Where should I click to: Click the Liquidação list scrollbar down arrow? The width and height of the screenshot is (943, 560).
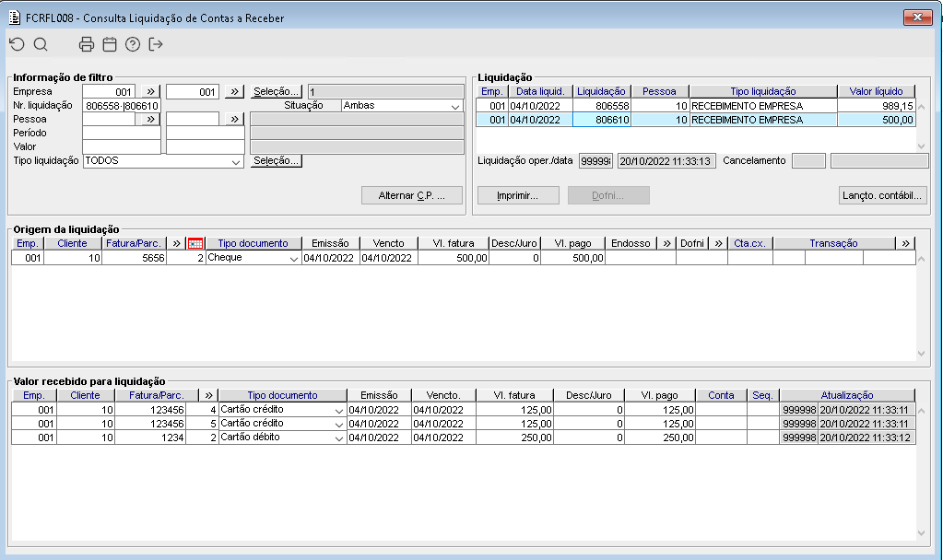click(x=922, y=146)
